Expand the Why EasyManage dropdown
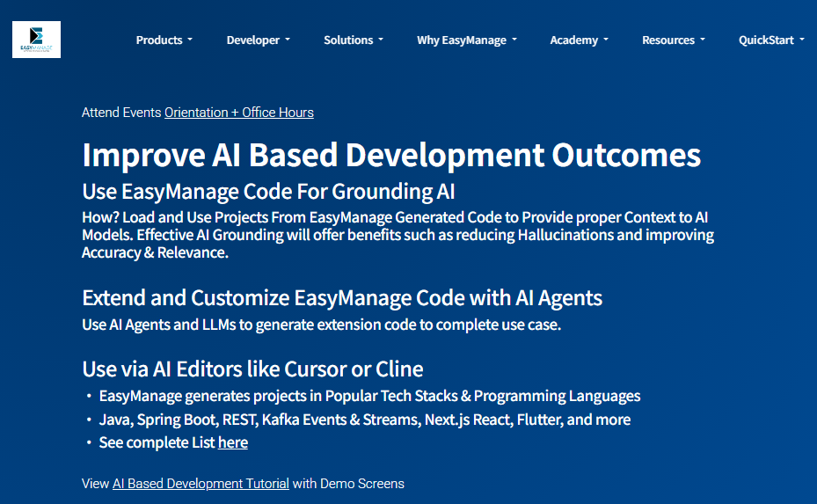Image resolution: width=817 pixels, height=504 pixels. click(467, 40)
